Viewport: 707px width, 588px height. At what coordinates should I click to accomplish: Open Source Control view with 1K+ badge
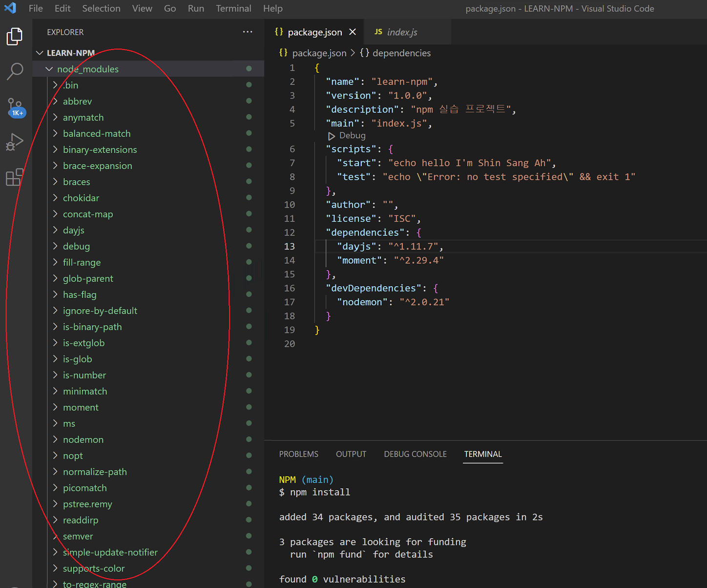point(15,107)
